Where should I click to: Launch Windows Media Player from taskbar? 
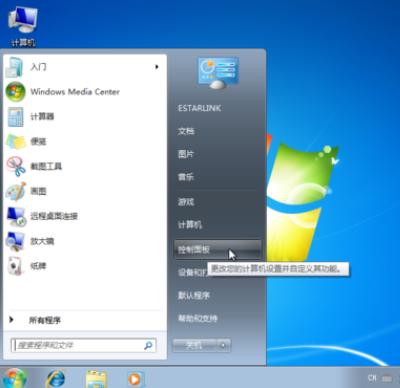135,379
